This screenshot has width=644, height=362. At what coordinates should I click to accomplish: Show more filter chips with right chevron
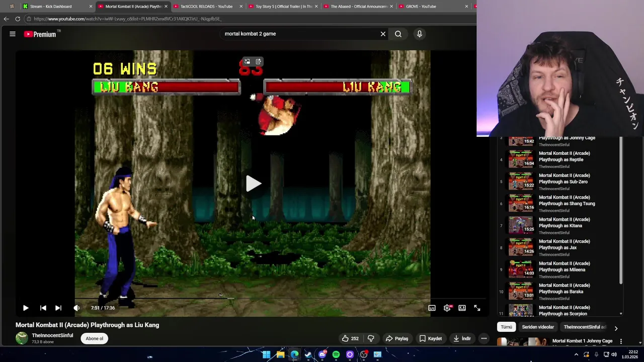(x=616, y=328)
